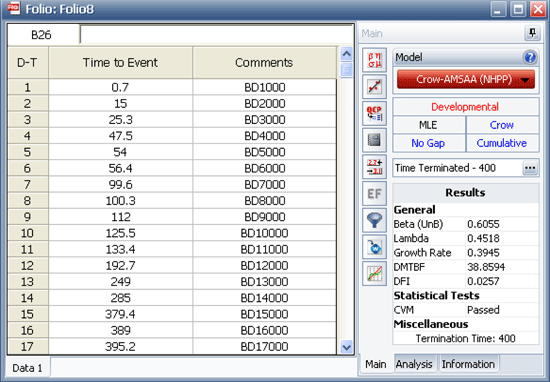Select the cell with value 56.4
This screenshot has width=550, height=382.
pos(121,168)
